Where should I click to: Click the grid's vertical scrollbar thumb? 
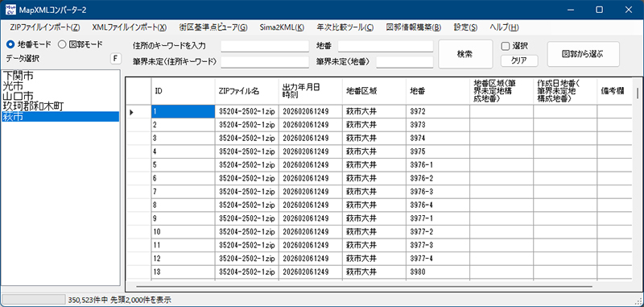tap(638, 93)
